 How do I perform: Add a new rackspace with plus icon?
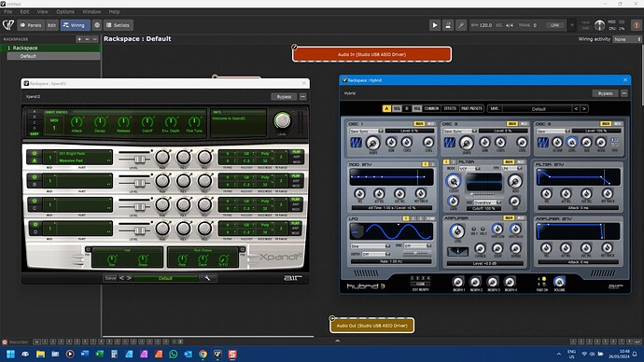pos(79,39)
